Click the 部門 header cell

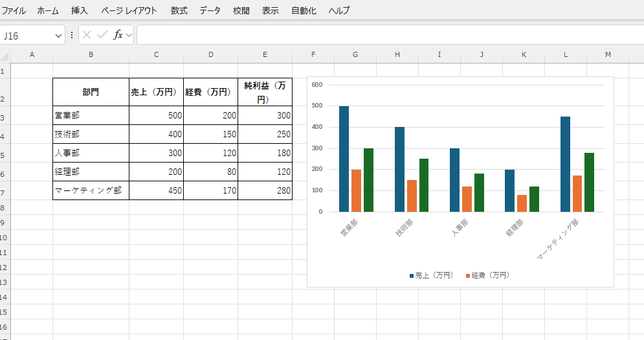91,92
